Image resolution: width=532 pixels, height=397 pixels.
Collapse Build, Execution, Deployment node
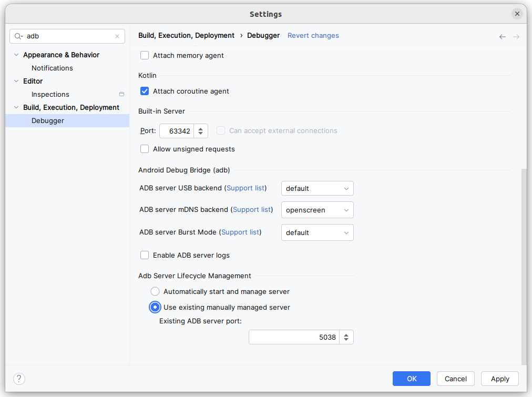[16, 108]
